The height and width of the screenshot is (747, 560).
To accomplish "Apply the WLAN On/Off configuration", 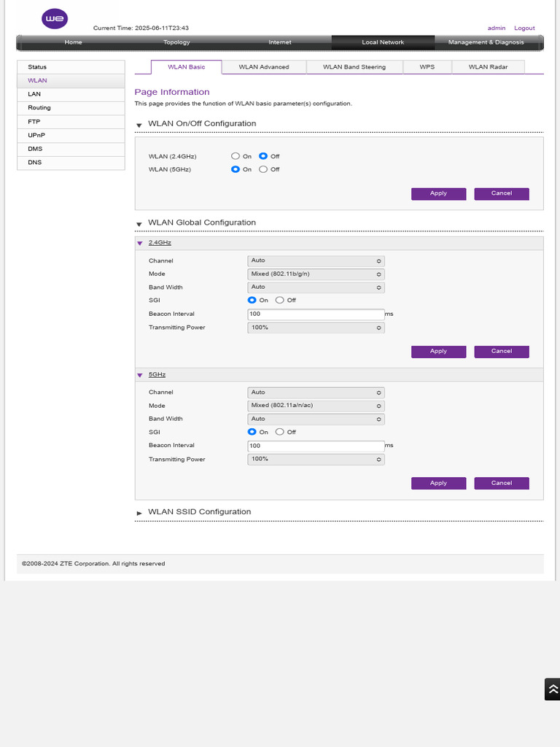I will click(438, 193).
